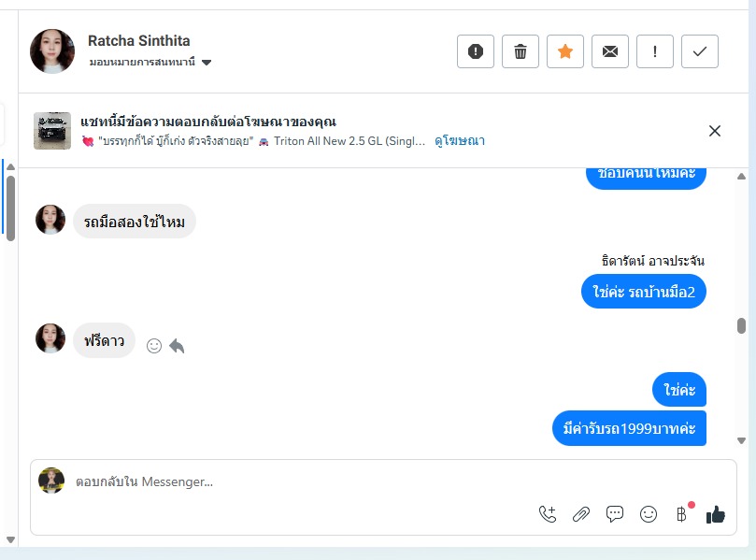Screen dimensions: 756x560
Task: Click the exclamation mark priority button
Action: coord(655,51)
